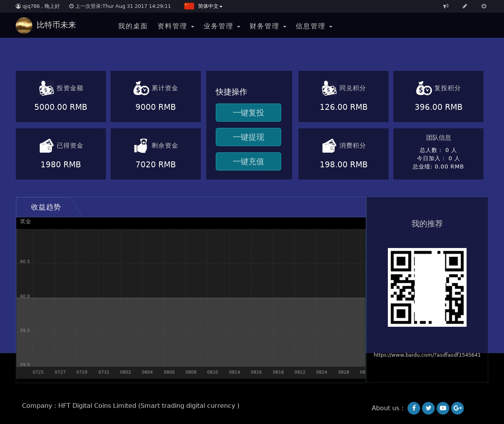The height and width of the screenshot is (424, 504).
Task: Click the 快捷操作 heading
Action: coord(232,92)
